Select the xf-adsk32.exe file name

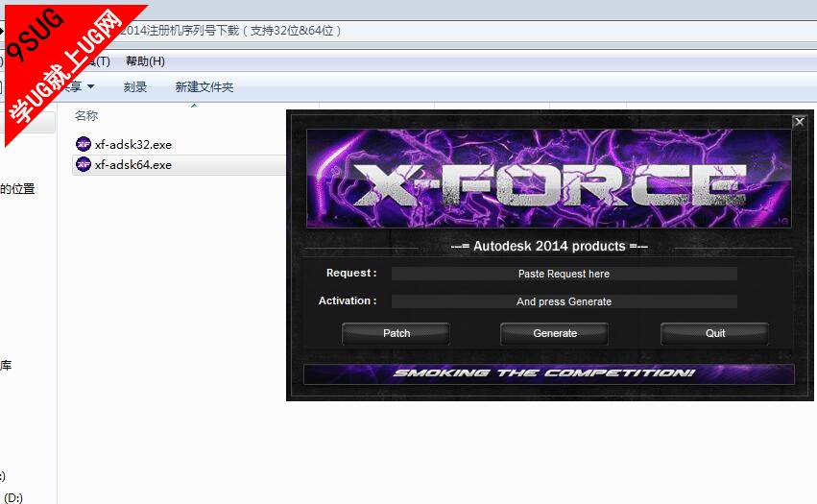(x=133, y=144)
